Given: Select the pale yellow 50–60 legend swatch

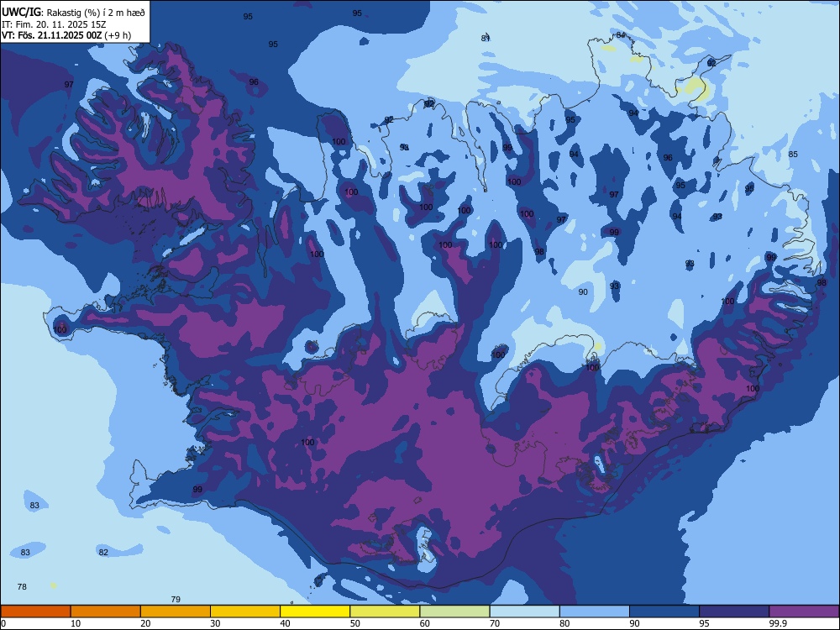Looking at the screenshot, I should (386, 612).
